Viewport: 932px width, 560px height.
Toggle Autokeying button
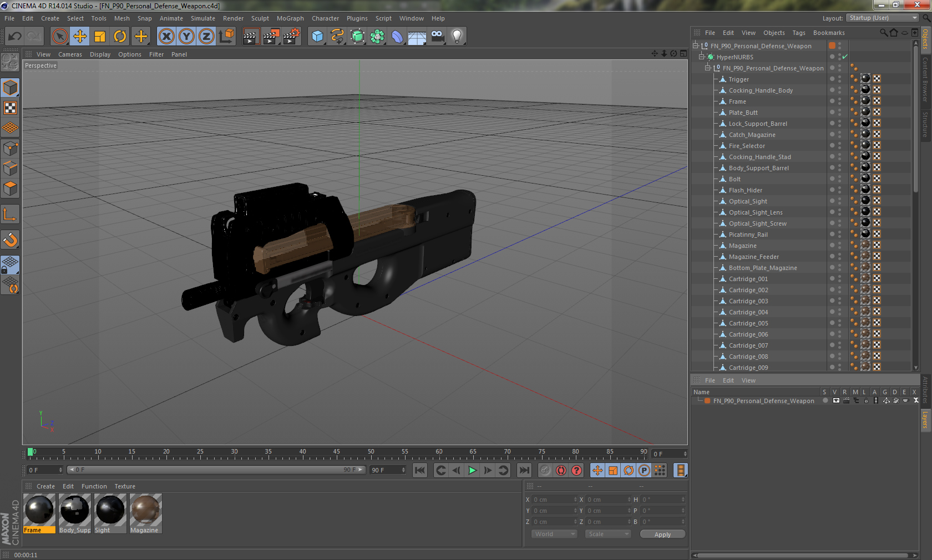(x=561, y=470)
